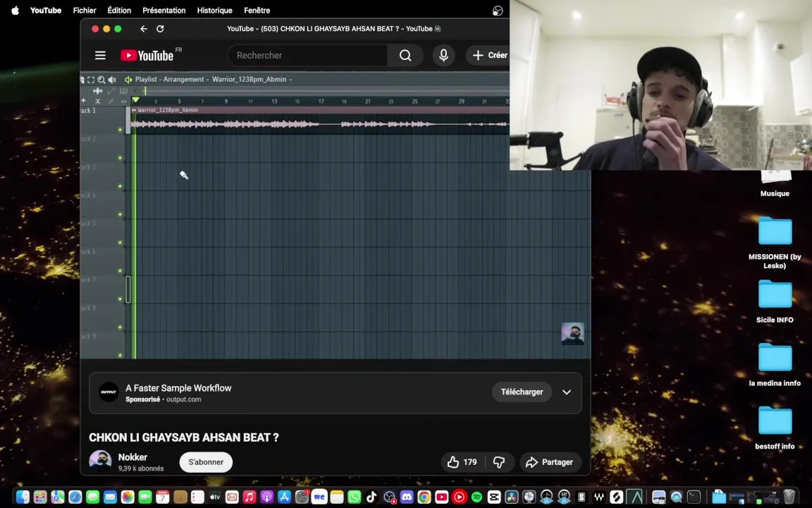The width and height of the screenshot is (812, 508).
Task: Click the green playhead marker on timeline
Action: pos(135,99)
